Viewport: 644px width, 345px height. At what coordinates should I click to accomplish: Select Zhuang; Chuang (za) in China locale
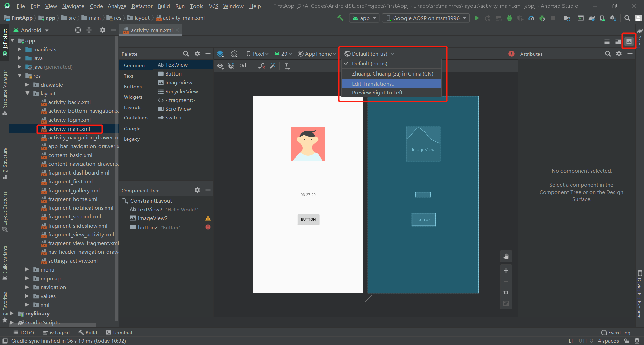[391, 74]
